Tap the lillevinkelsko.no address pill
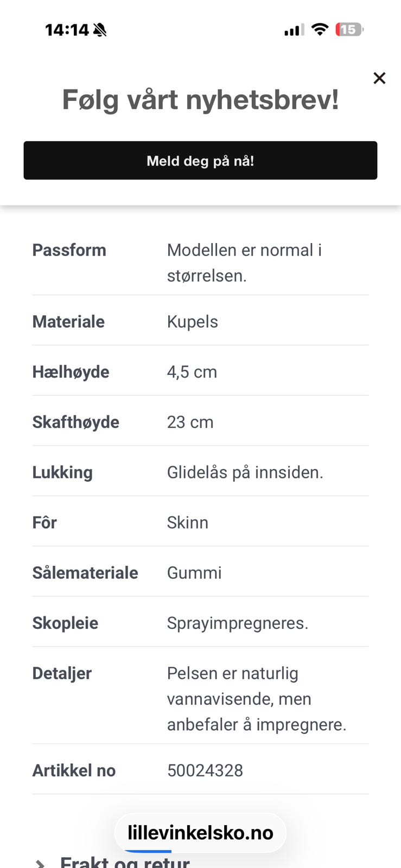Screen dimensions: 401x868 [200, 832]
